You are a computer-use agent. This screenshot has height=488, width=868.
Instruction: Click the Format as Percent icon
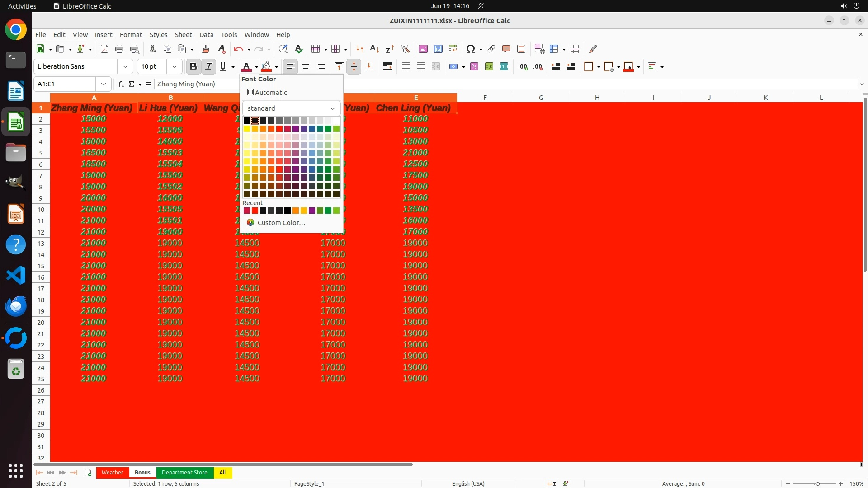474,66
